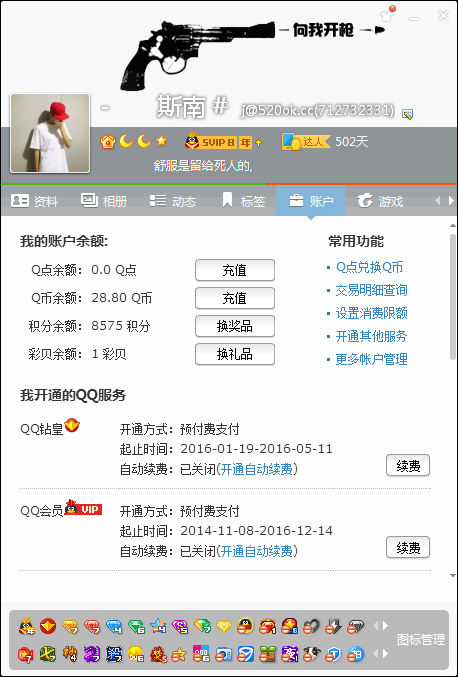
Task: Open the 相册 tab
Action: pos(104,201)
